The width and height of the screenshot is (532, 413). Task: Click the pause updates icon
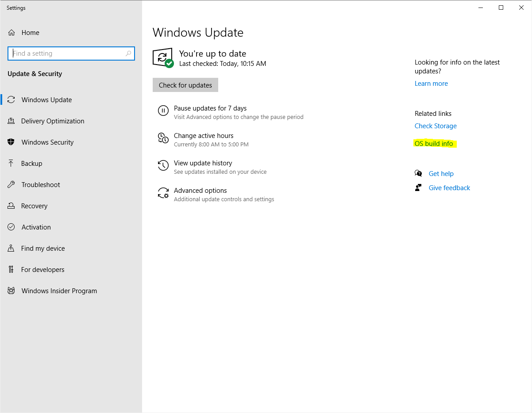[x=163, y=111]
